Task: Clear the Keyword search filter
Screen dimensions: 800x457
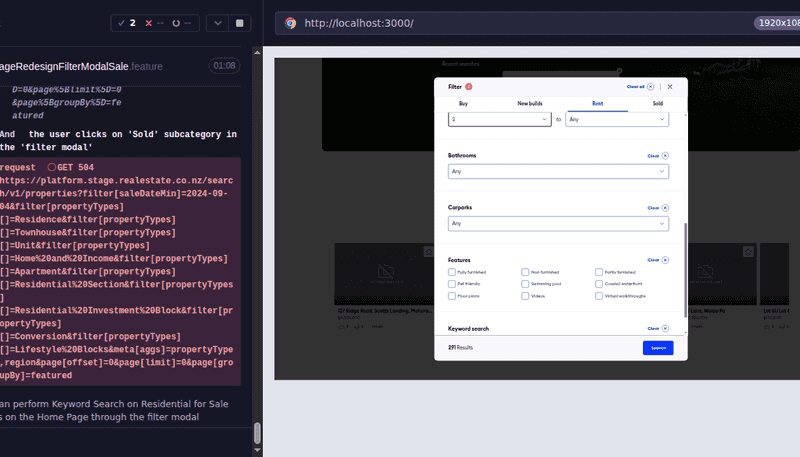Action: click(665, 328)
